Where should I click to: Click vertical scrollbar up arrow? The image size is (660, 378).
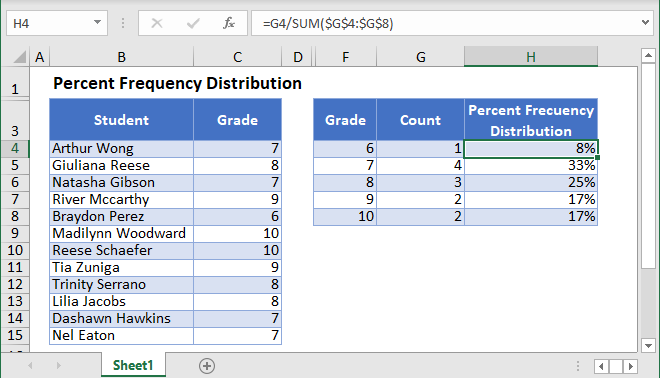pos(648,55)
